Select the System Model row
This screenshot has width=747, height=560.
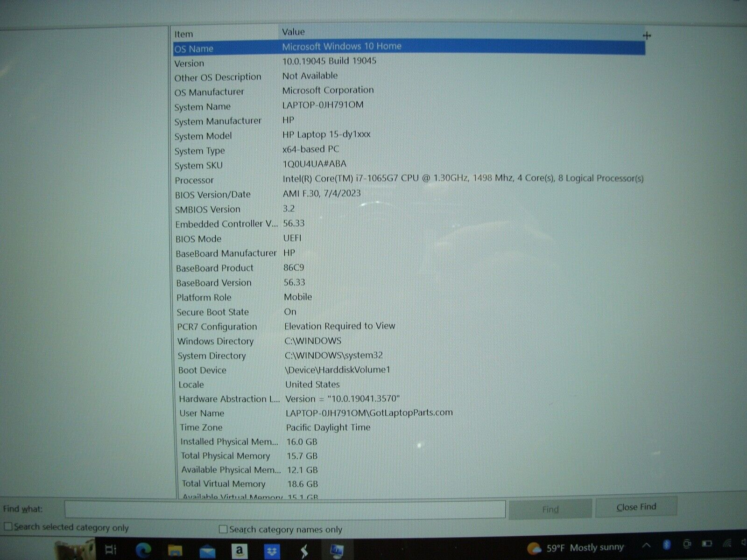[409, 135]
